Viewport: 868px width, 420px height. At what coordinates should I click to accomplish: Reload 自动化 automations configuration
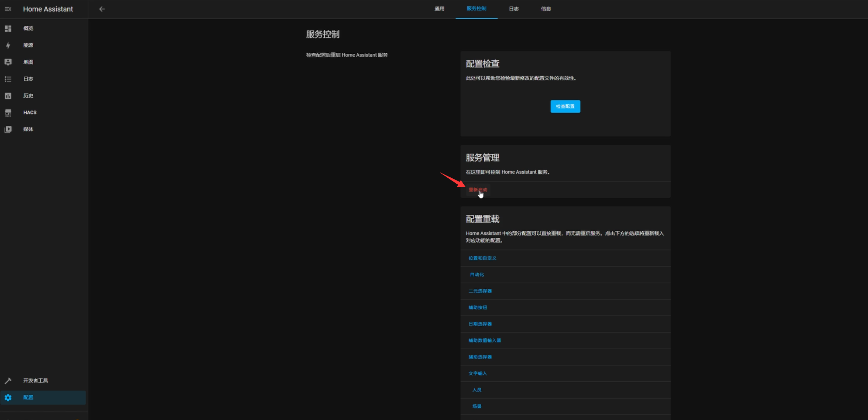[x=477, y=275]
